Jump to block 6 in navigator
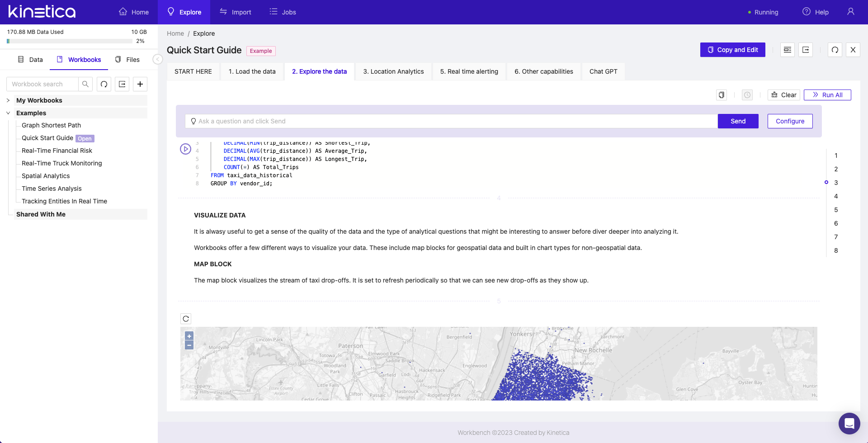The height and width of the screenshot is (443, 868). (x=836, y=223)
